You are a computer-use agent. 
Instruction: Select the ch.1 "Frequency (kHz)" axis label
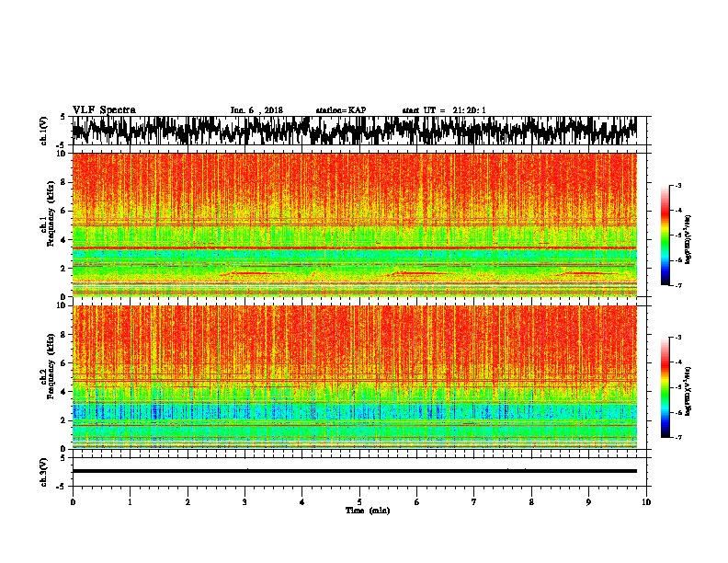(x=51, y=214)
